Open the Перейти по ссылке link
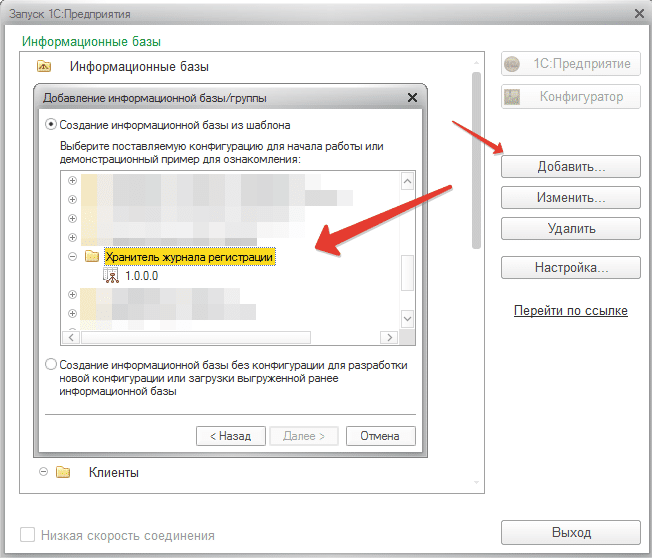The height and width of the screenshot is (558, 652). 570,311
